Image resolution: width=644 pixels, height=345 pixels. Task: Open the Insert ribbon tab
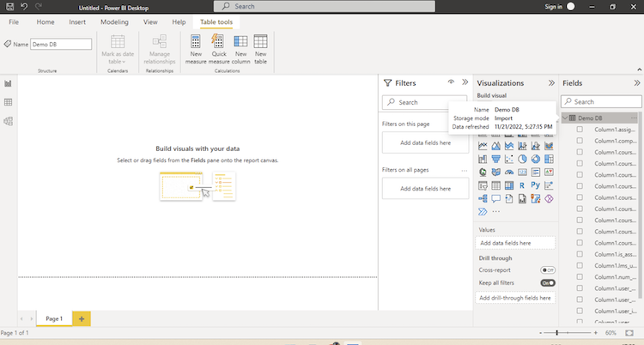77,22
